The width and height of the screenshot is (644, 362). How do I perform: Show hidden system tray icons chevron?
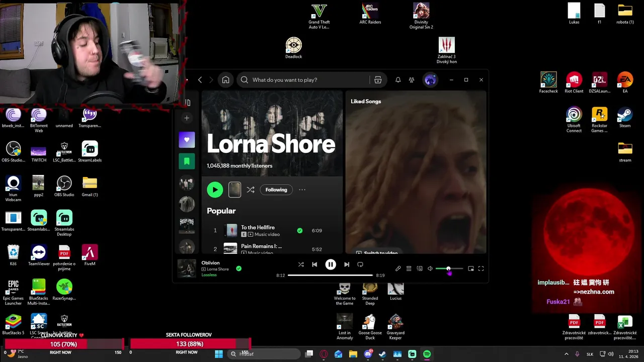[568, 354]
